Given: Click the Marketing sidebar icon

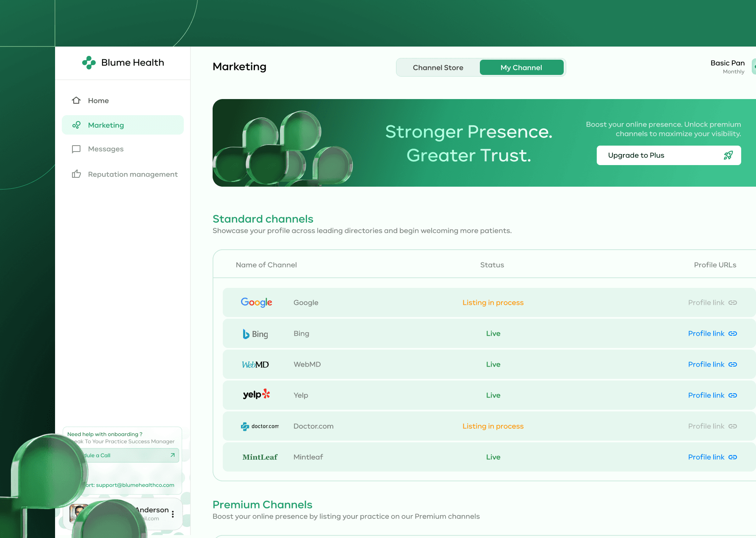Looking at the screenshot, I should pyautogui.click(x=76, y=125).
